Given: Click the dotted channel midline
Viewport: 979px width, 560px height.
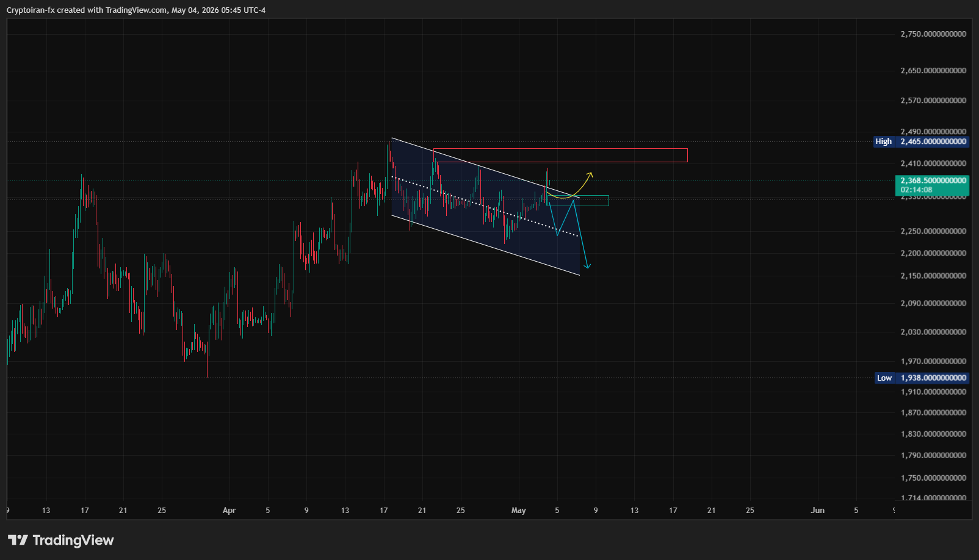Looking at the screenshot, I should [x=485, y=207].
